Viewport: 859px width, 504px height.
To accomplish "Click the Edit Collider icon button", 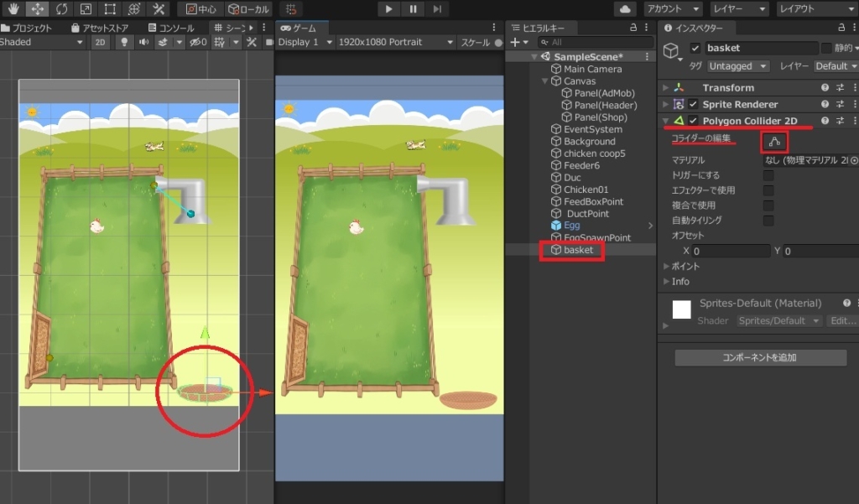I will coord(774,142).
